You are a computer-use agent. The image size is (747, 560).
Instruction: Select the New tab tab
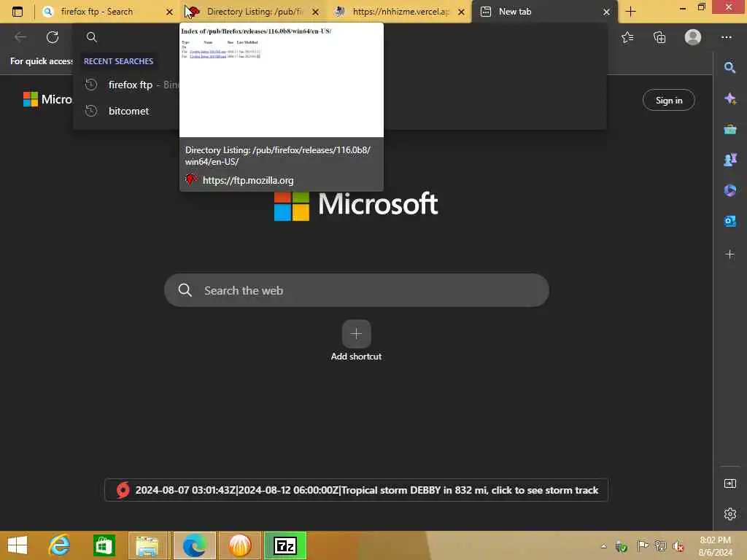click(x=544, y=12)
